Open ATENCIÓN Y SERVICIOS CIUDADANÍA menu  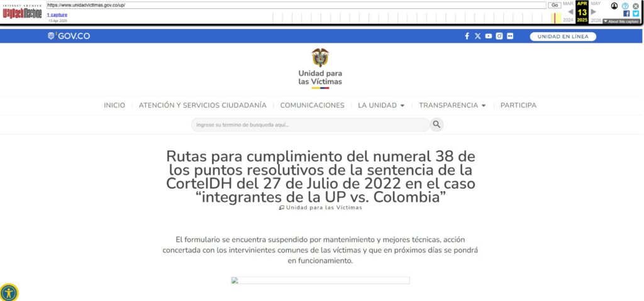[203, 105]
